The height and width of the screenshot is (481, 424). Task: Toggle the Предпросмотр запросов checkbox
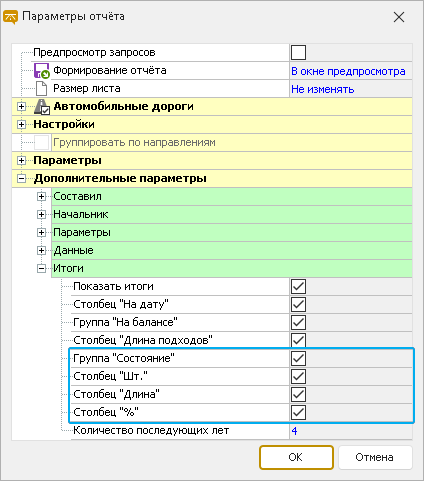(x=298, y=52)
